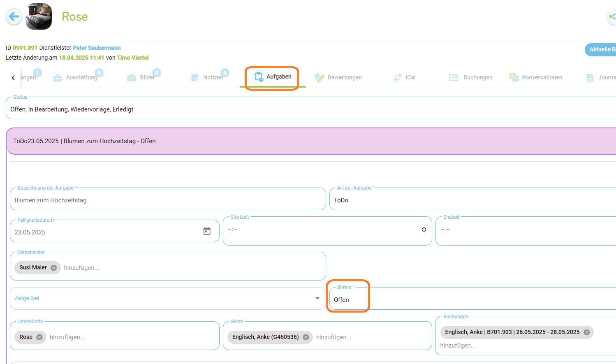Open the Rose room thumbnail photo
The image size is (616, 364).
point(39,16)
